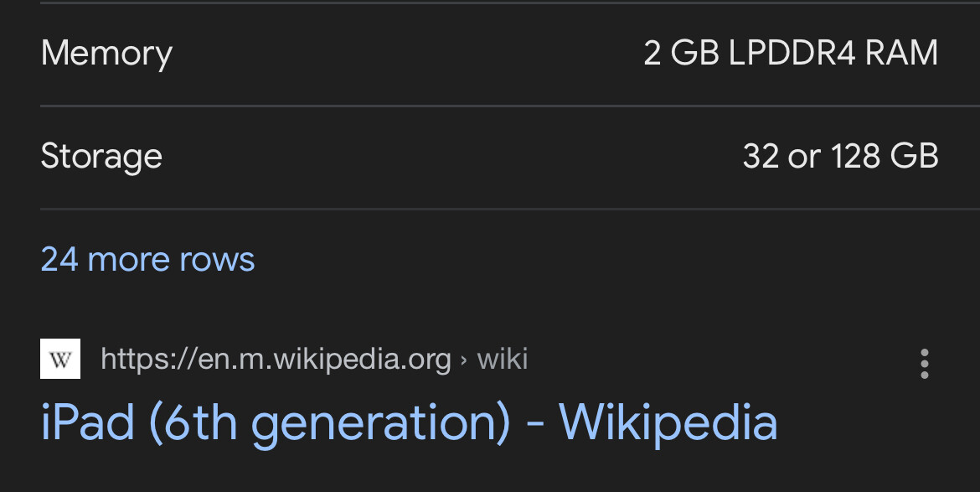Select the 'Memory' row label
Image resolution: width=980 pixels, height=492 pixels.
106,54
